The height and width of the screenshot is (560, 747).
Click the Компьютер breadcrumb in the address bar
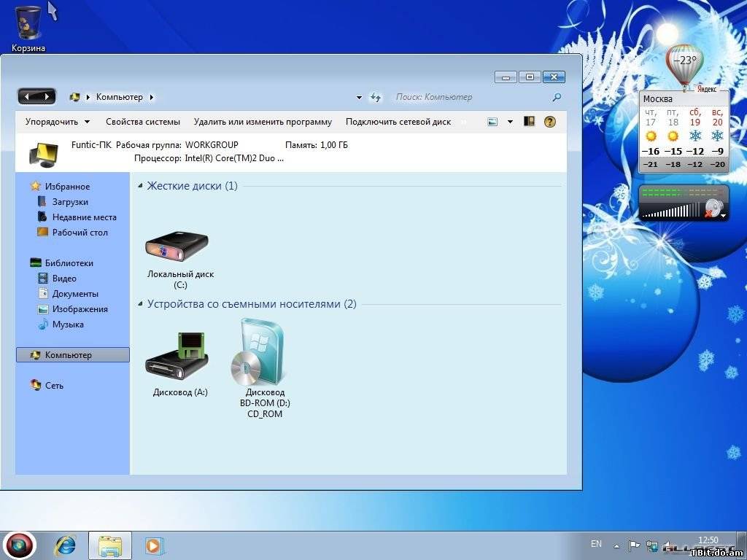click(120, 97)
